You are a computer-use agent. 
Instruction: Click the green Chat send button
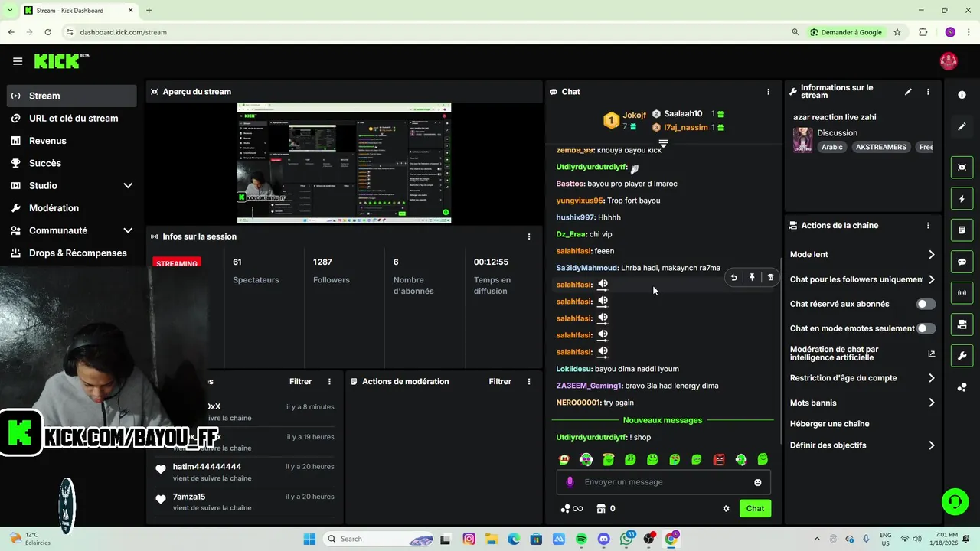(755, 508)
